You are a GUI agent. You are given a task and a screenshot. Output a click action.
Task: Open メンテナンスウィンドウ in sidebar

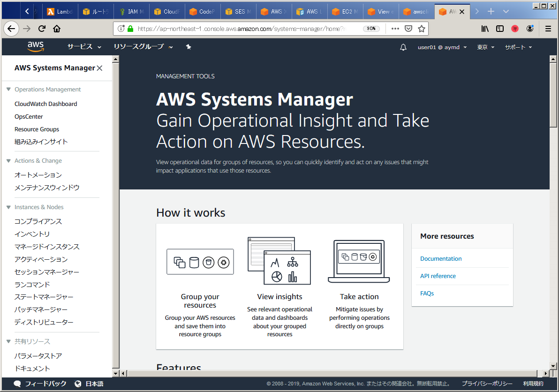click(47, 188)
